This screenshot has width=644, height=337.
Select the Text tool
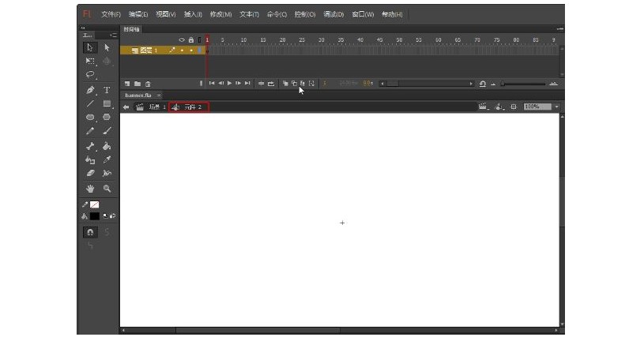tap(107, 90)
